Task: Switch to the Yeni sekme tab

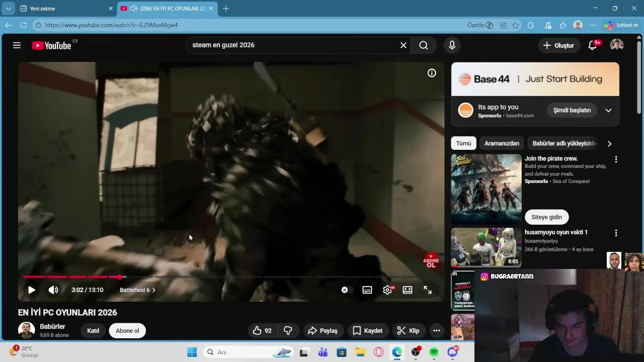Action: coord(65,9)
